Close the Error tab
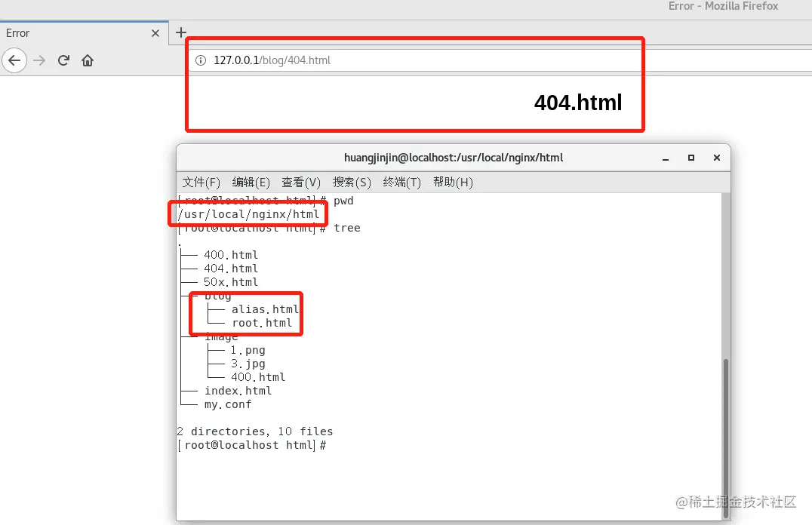 (155, 33)
